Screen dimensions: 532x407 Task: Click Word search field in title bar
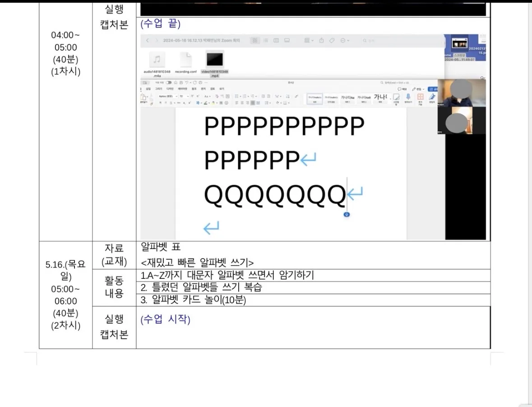click(394, 83)
